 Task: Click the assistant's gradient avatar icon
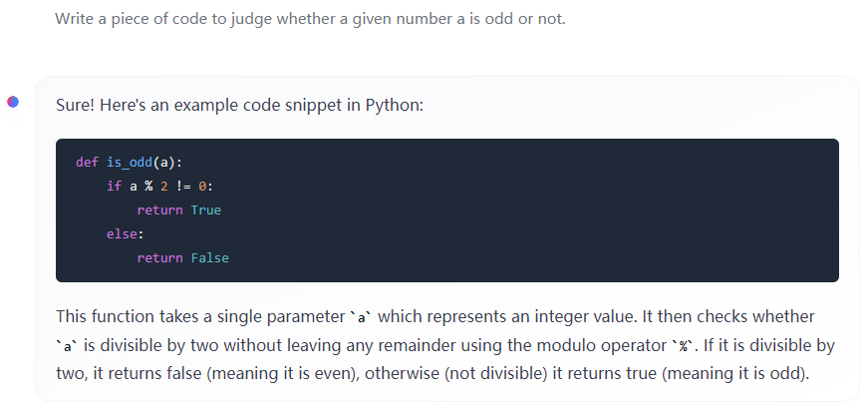13,102
